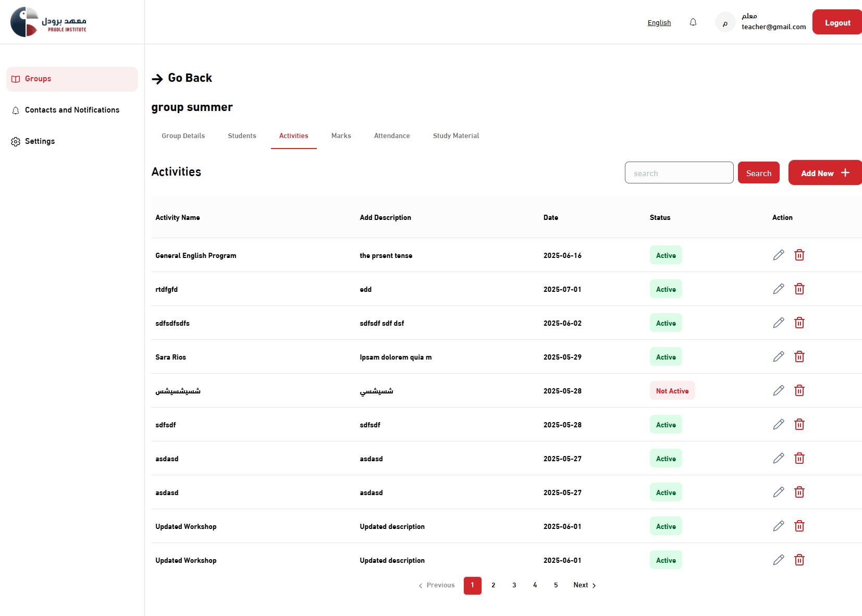Click the red Search button
This screenshot has height=616, width=862.
click(x=758, y=173)
